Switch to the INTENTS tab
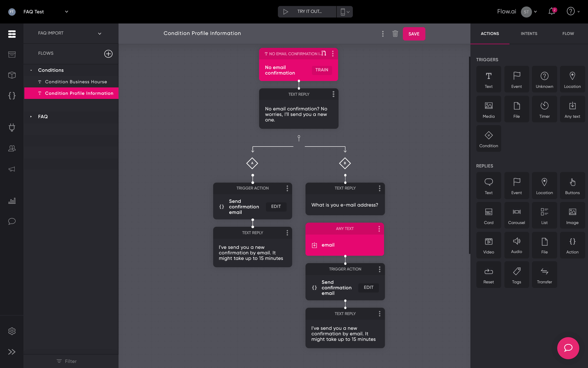The width and height of the screenshot is (588, 368). pos(529,34)
